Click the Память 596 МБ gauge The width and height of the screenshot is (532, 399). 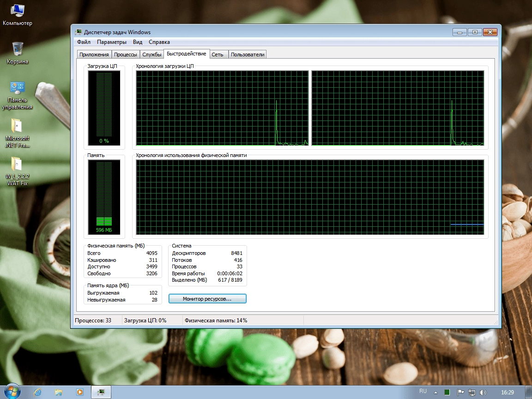(x=104, y=197)
